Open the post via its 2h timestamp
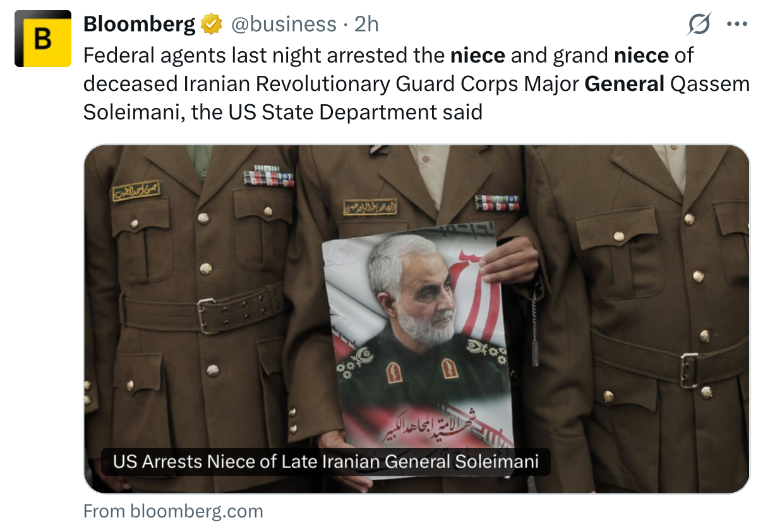775x532 pixels. [x=366, y=24]
